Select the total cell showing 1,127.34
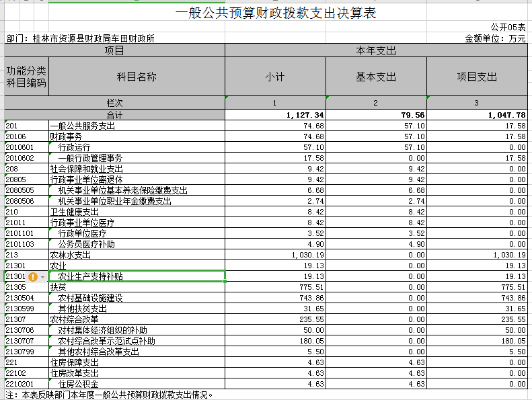532x400 pixels. point(275,115)
